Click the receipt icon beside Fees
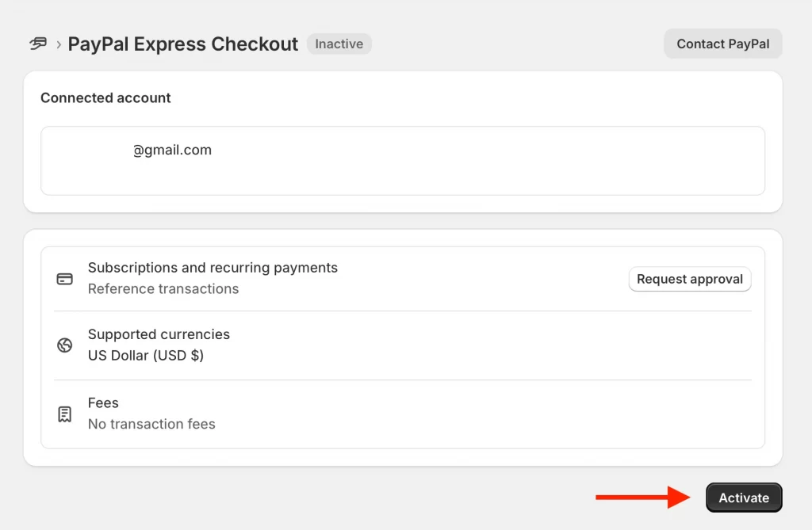Viewport: 812px width, 530px height. tap(65, 414)
